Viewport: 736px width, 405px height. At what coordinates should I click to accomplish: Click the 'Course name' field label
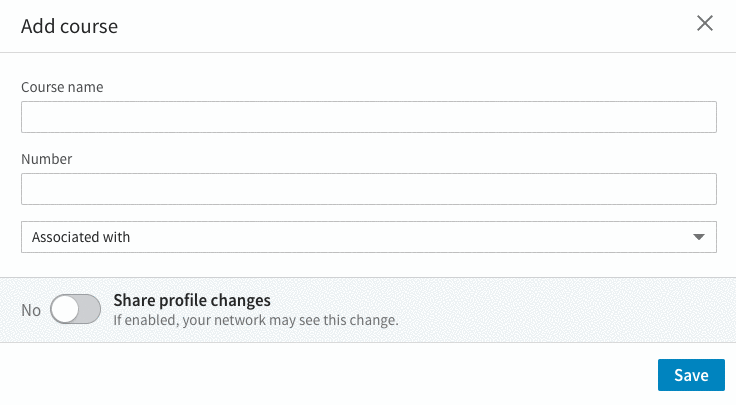pos(62,87)
